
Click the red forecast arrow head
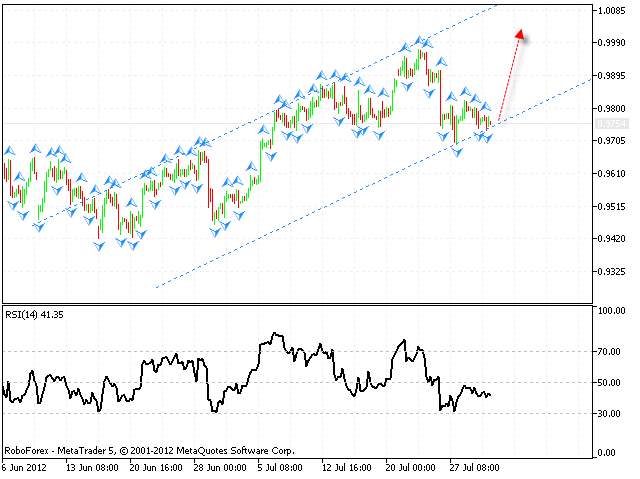click(x=520, y=34)
